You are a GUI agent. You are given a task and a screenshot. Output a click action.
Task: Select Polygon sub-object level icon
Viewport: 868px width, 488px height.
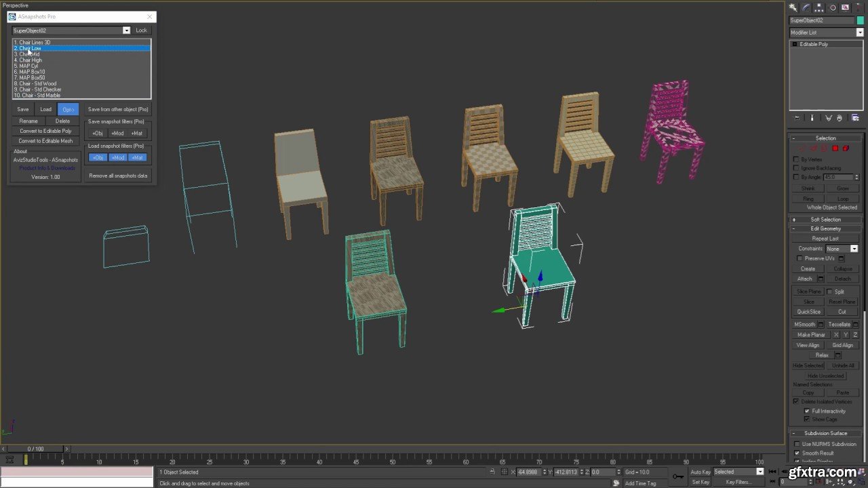click(x=835, y=148)
